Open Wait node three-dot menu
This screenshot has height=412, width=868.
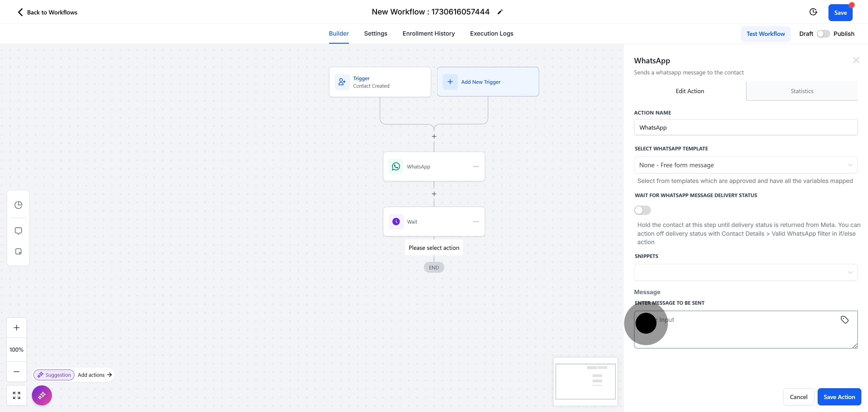pos(476,222)
